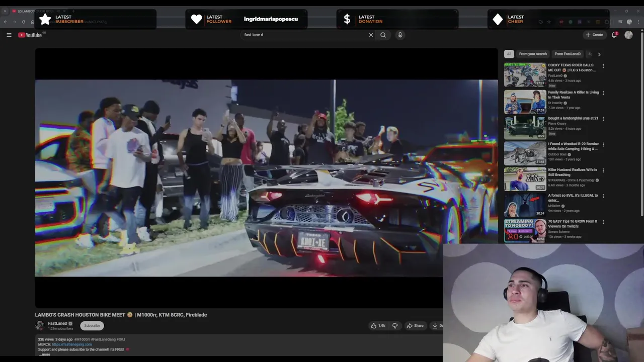Image resolution: width=644 pixels, height=362 pixels.
Task: Click video title 'LAMBO'S CRASH HOUSTON BIKE MEET'
Action: click(x=121, y=315)
